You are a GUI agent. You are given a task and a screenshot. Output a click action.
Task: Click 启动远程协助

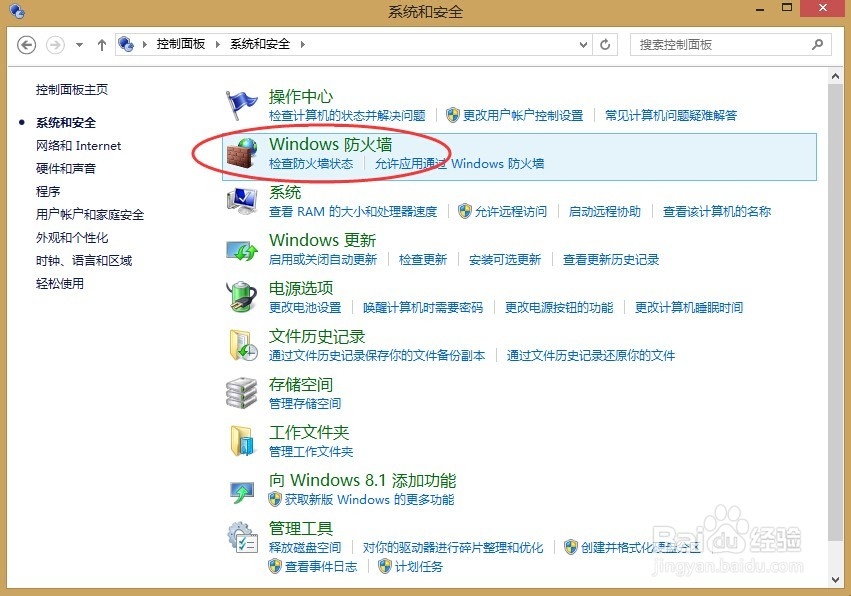pyautogui.click(x=605, y=212)
